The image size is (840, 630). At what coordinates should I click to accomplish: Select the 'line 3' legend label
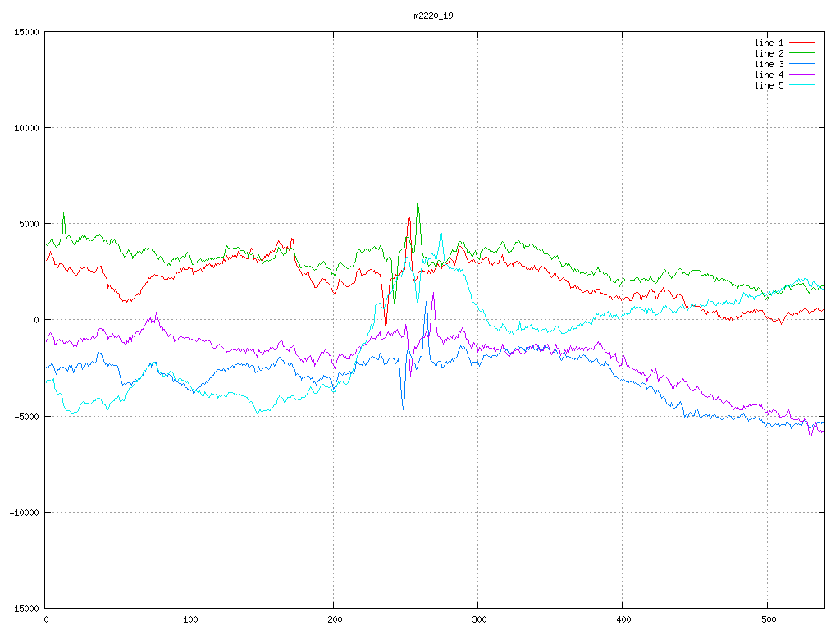point(769,64)
